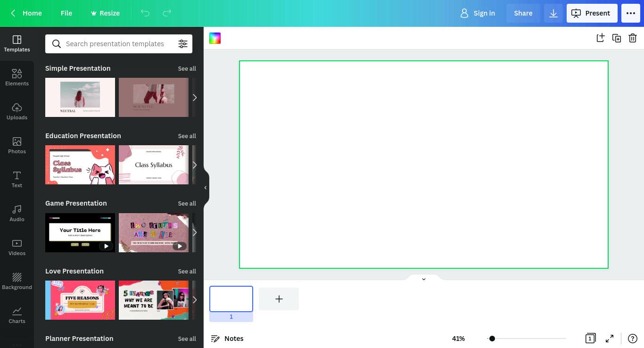This screenshot has width=644, height=348.
Task: Enter fullscreen mode
Action: pos(610,339)
